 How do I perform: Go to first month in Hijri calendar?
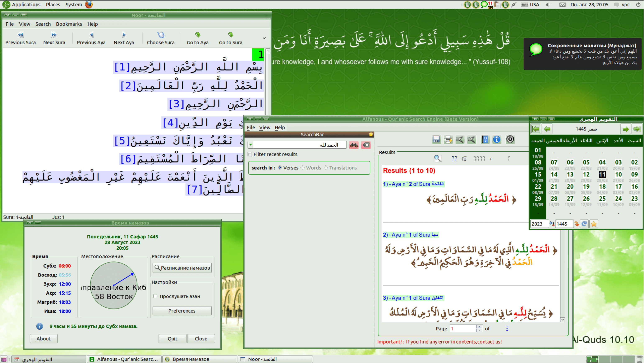[535, 129]
